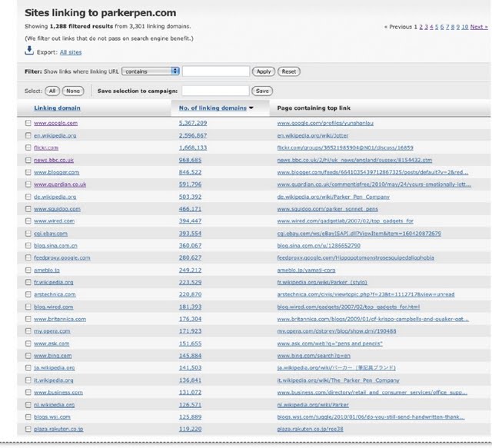Open the en.wikipedia.org/wiki/Jotter page link

coord(313,135)
